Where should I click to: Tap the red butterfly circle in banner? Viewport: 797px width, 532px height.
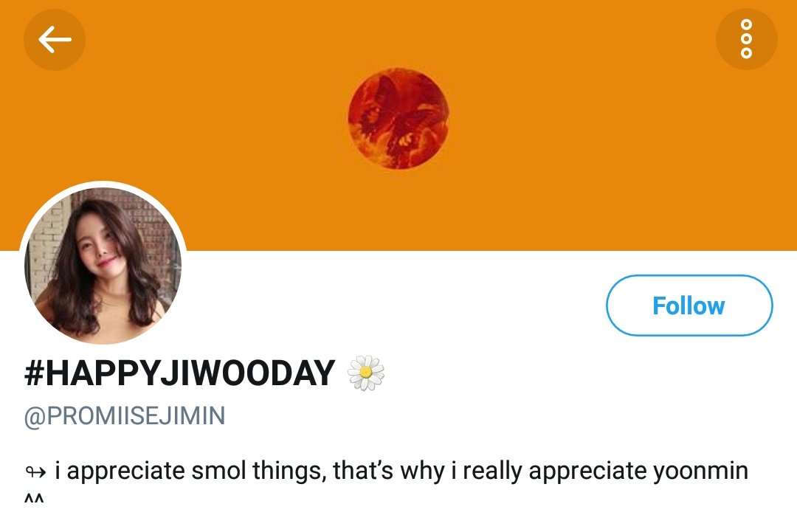click(x=398, y=118)
